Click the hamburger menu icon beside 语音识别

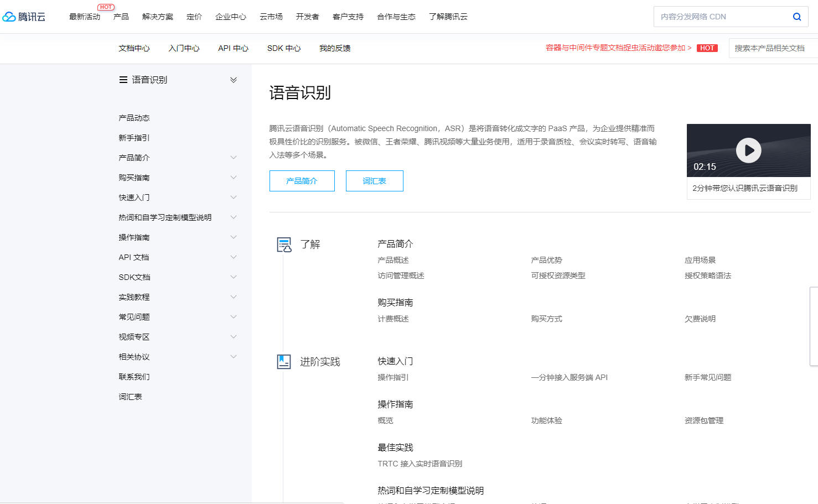pos(123,80)
